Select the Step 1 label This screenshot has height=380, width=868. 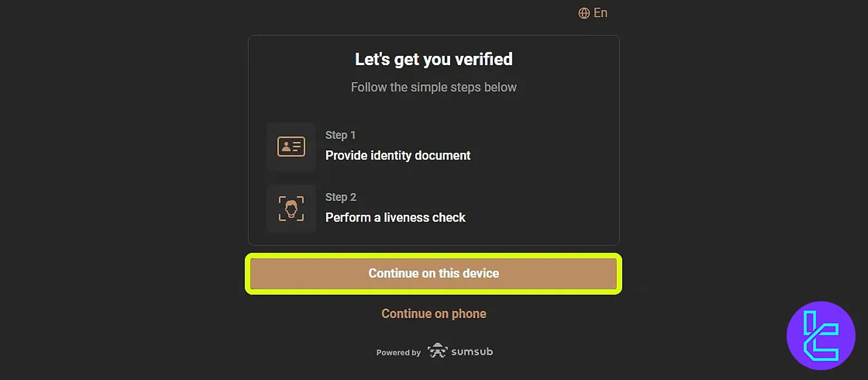tap(340, 135)
